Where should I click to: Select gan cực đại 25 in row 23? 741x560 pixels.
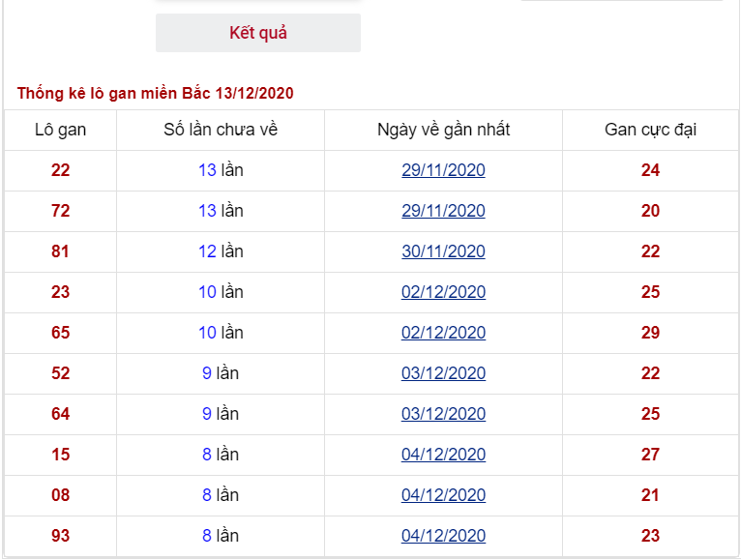650,292
